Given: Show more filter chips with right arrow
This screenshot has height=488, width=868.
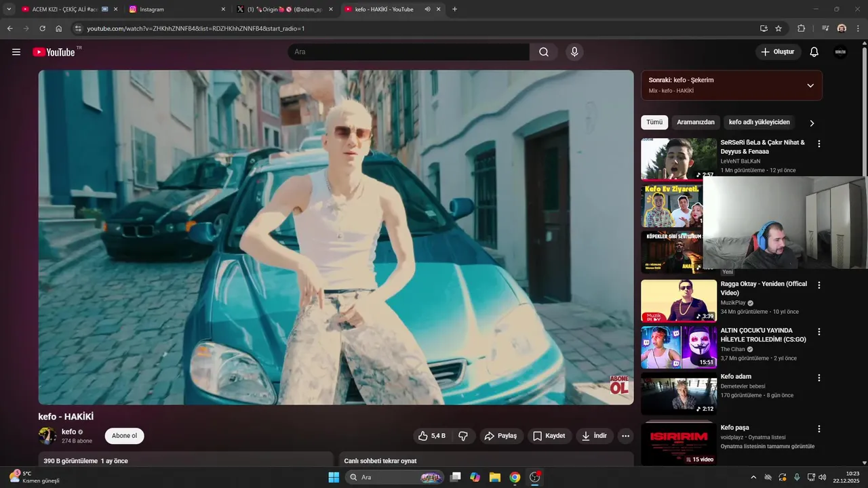Looking at the screenshot, I should click(x=812, y=123).
